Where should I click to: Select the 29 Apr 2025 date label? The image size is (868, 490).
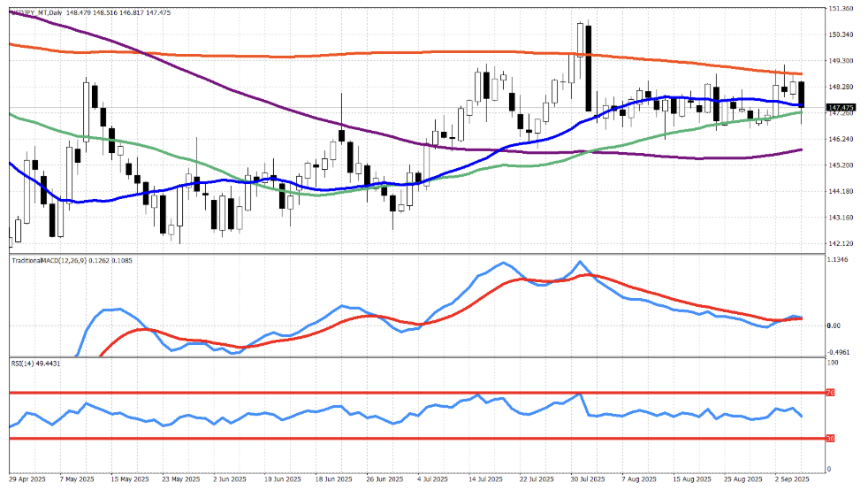click(27, 479)
